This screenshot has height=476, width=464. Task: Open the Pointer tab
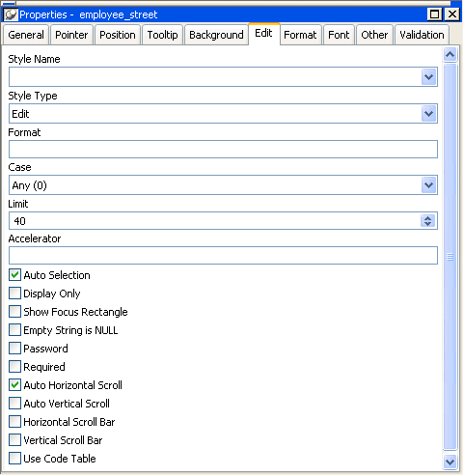71,35
